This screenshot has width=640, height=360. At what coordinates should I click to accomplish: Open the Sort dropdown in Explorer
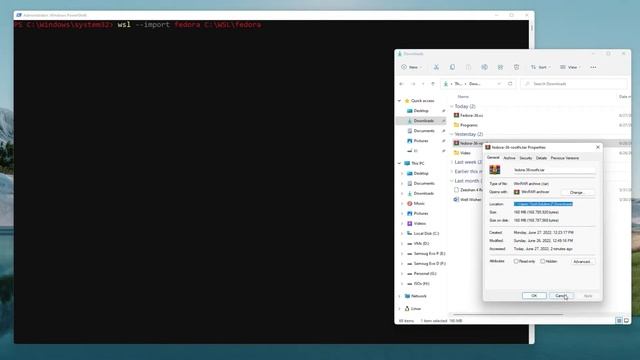click(541, 67)
